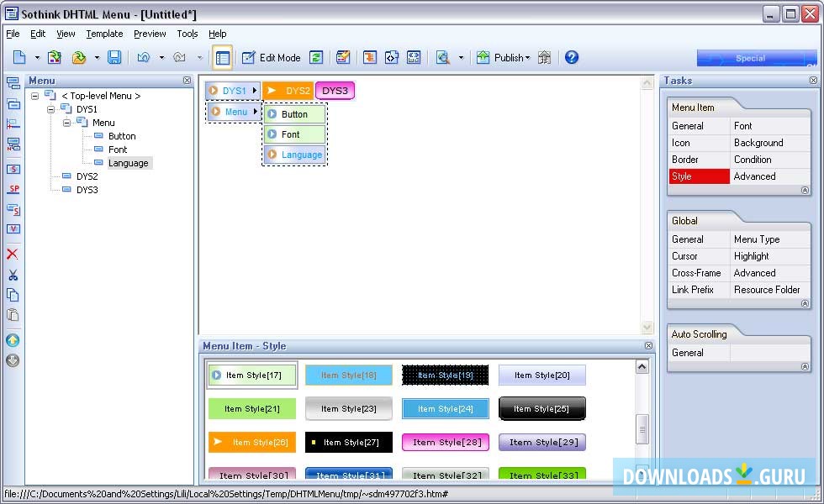Click the sidebar V icon
Viewport: 824px width, 504px height.
[13, 228]
